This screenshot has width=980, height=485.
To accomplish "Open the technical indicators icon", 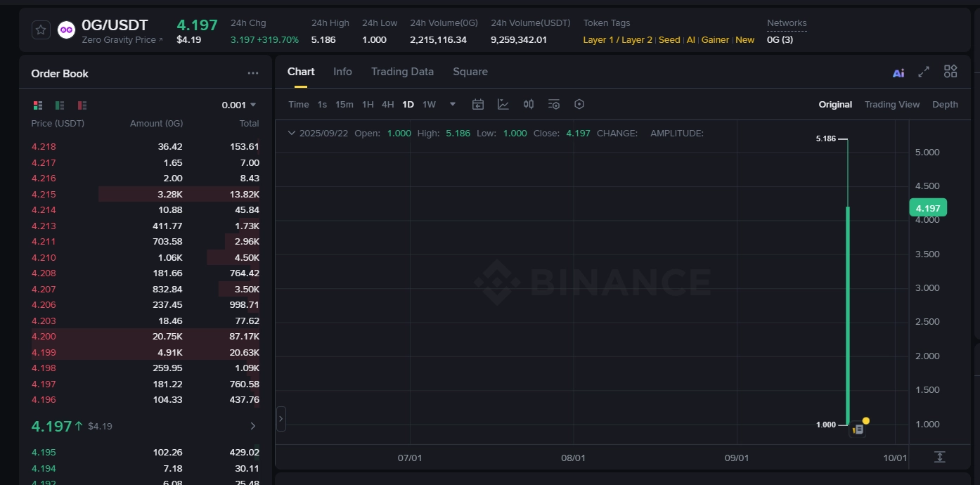I will [x=503, y=103].
